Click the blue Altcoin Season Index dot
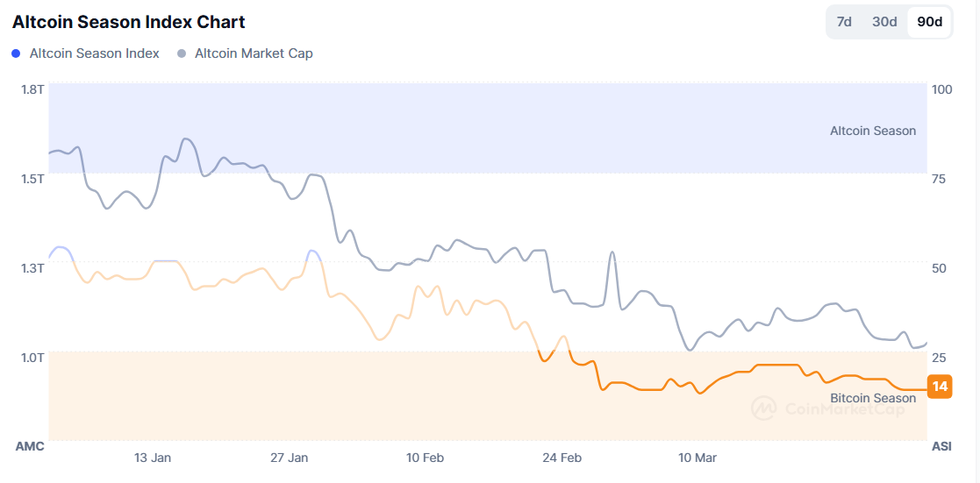Screen dimensions: 980x483 click(x=17, y=53)
